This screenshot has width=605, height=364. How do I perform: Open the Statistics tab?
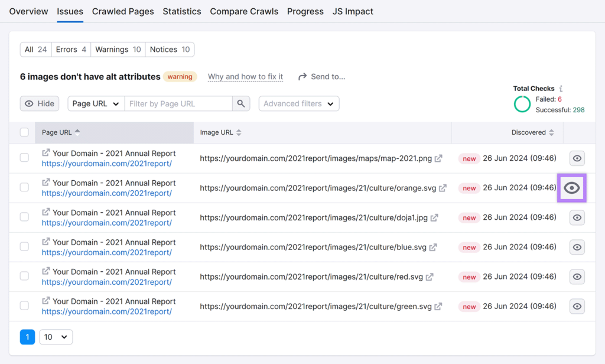(182, 12)
